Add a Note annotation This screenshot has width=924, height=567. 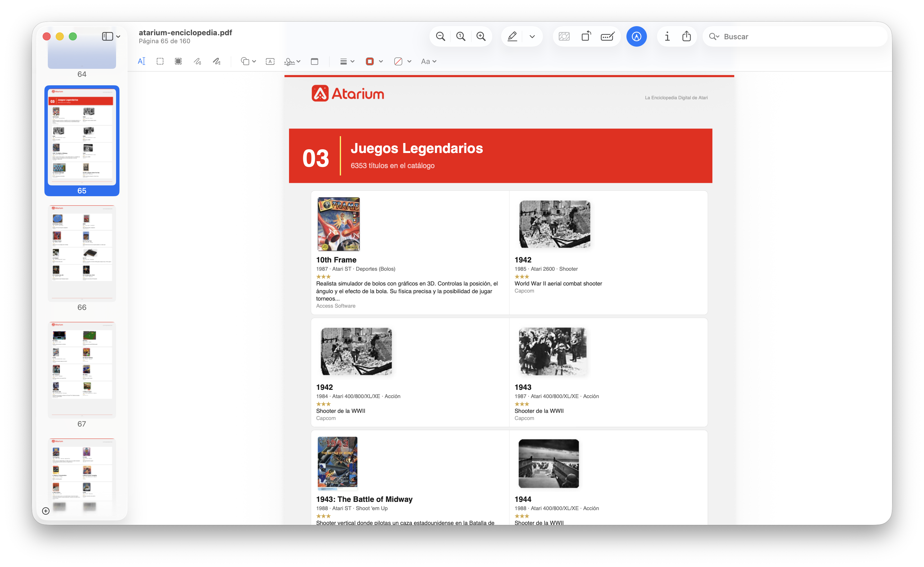point(314,61)
